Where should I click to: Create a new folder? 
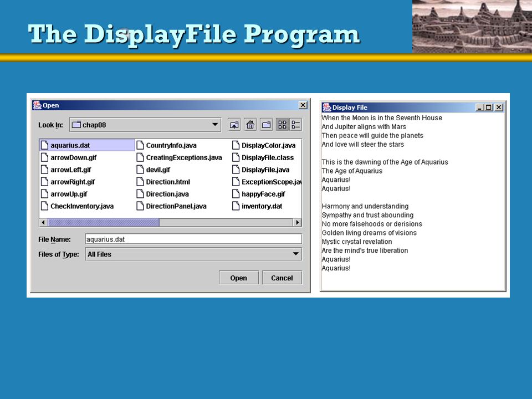(x=267, y=125)
